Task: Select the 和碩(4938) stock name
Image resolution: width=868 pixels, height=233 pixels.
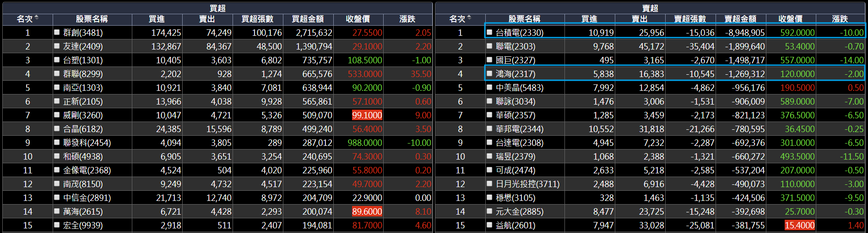Action: coord(83,156)
